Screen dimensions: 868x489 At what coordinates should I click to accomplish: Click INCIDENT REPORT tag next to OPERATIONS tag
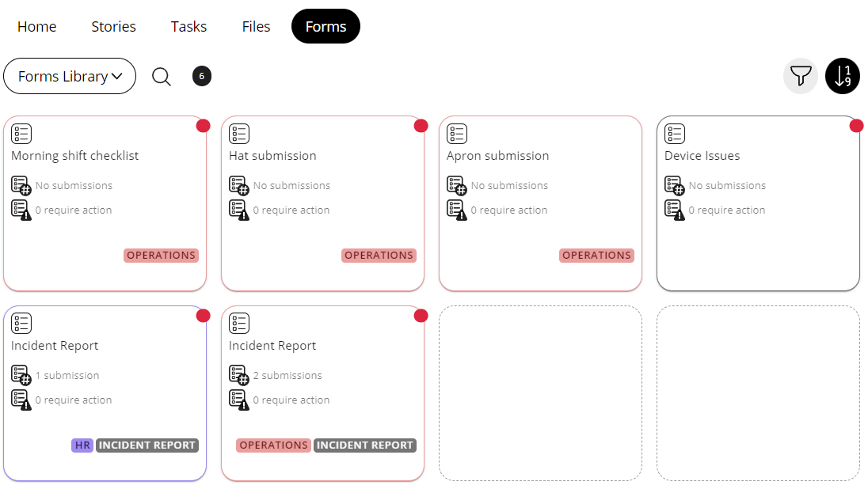pos(365,445)
